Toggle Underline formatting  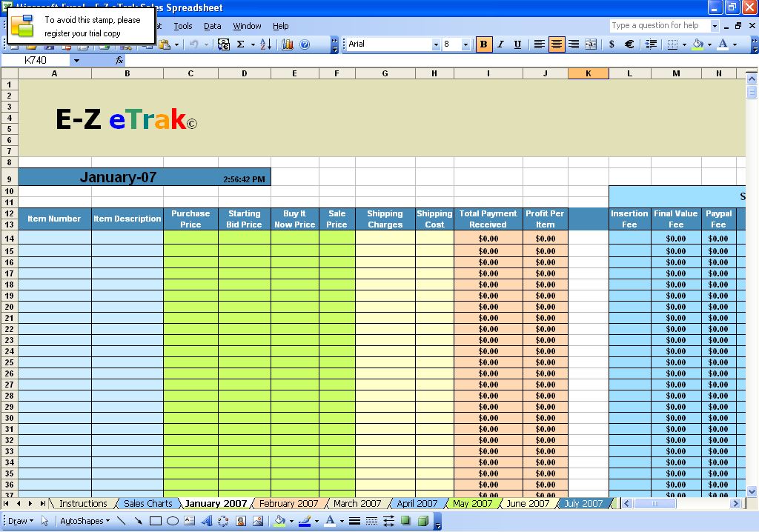pos(517,44)
